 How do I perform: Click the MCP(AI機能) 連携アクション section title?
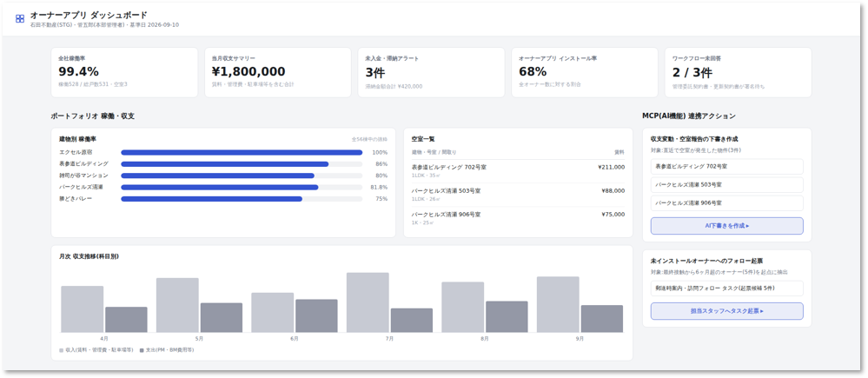(x=689, y=116)
